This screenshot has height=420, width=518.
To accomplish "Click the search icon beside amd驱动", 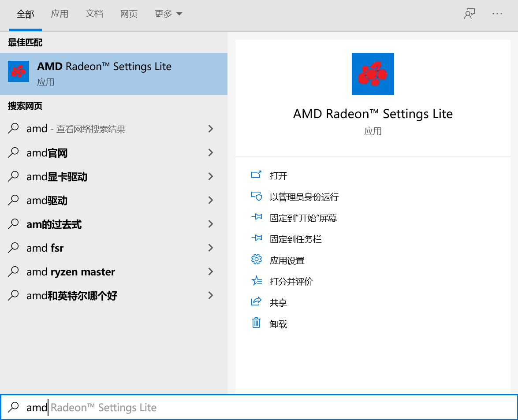I will [13, 200].
